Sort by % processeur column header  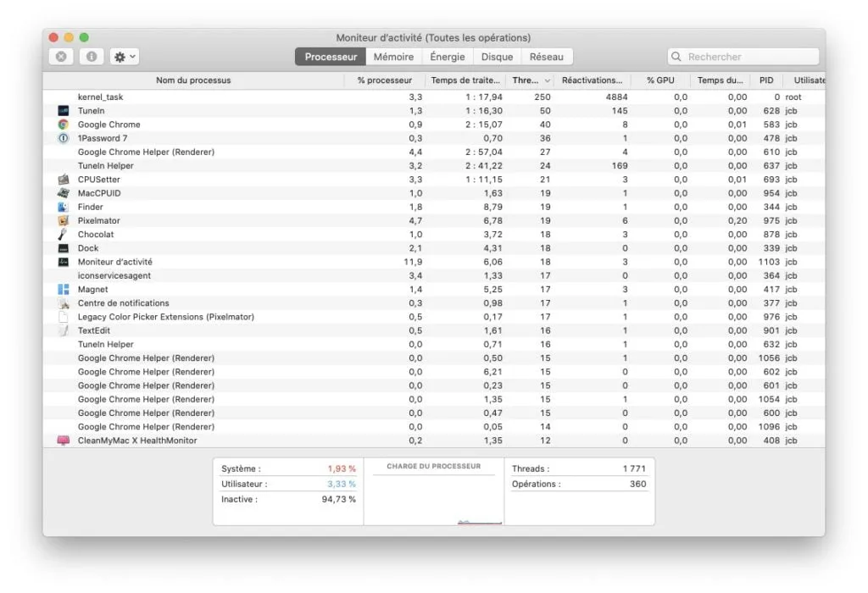coord(384,80)
